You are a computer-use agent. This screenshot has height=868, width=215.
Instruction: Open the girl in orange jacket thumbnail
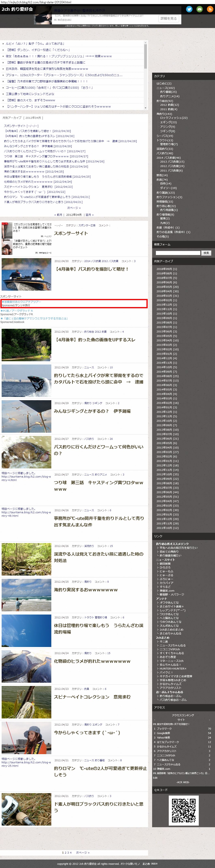click(26, 738)
